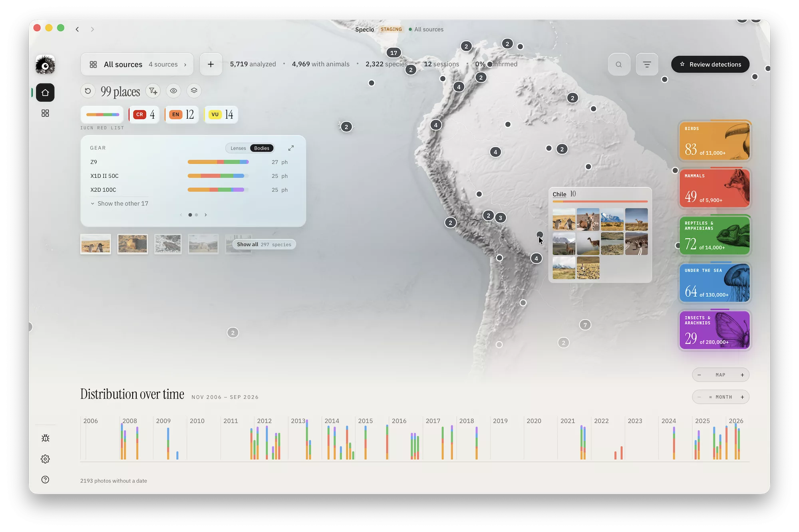Select the all-colors IUCN spectrum chip

103,115
